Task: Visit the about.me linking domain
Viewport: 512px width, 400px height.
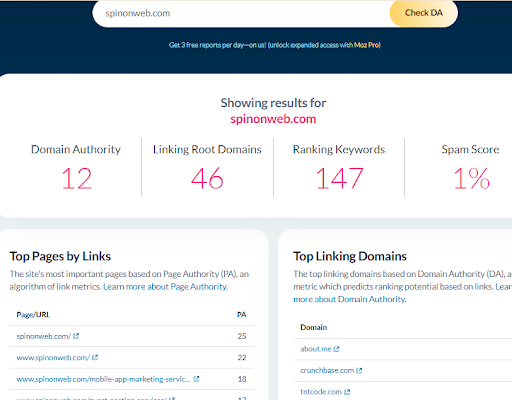Action: (316, 349)
